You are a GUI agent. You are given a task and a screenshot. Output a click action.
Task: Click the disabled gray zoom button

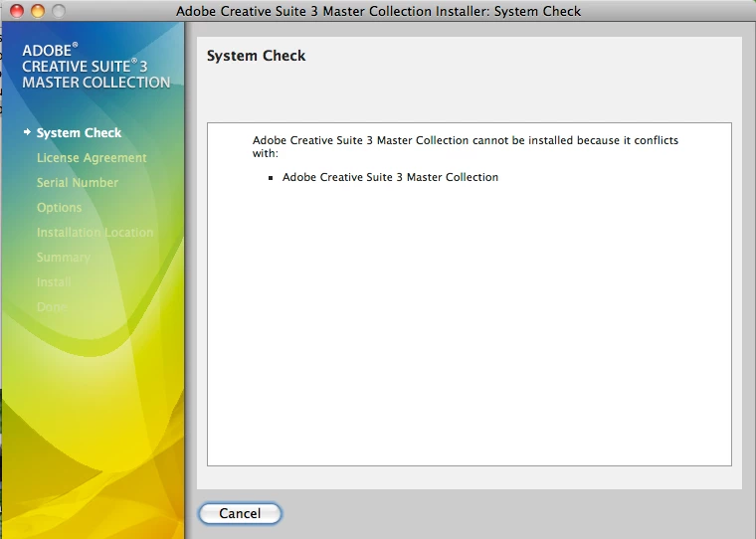coord(59,11)
